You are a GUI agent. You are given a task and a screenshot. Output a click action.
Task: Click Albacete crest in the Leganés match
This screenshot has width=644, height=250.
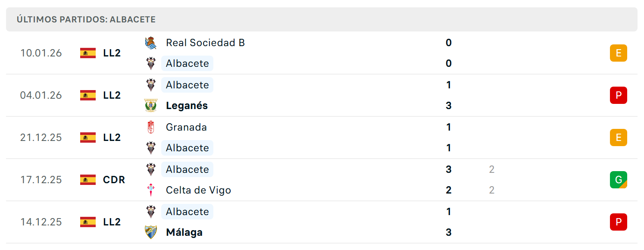click(x=151, y=85)
